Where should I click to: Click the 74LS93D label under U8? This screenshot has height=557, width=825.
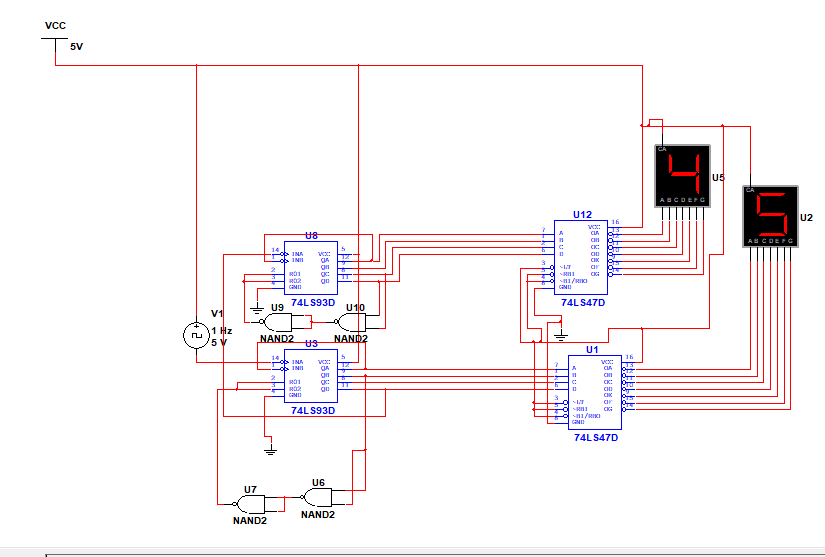tap(313, 302)
